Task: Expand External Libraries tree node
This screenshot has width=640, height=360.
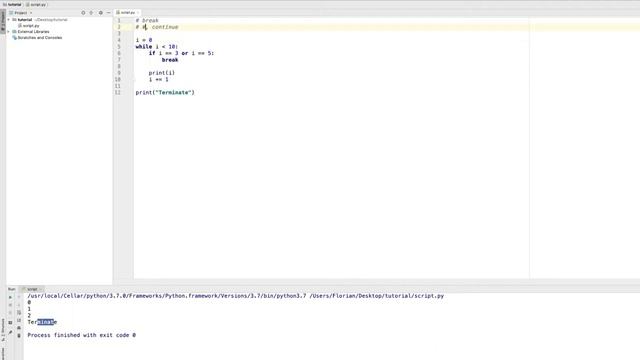Action: pyautogui.click(x=9, y=31)
